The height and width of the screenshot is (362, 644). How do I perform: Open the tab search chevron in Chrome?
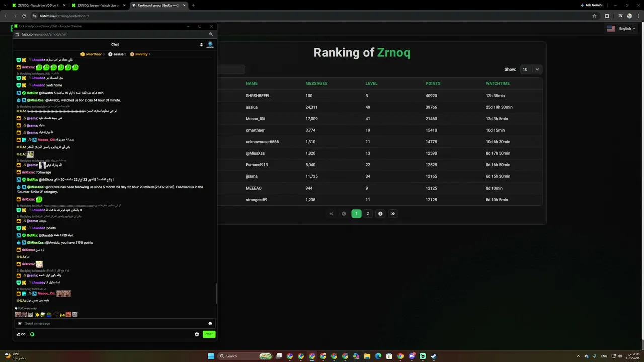point(6,5)
